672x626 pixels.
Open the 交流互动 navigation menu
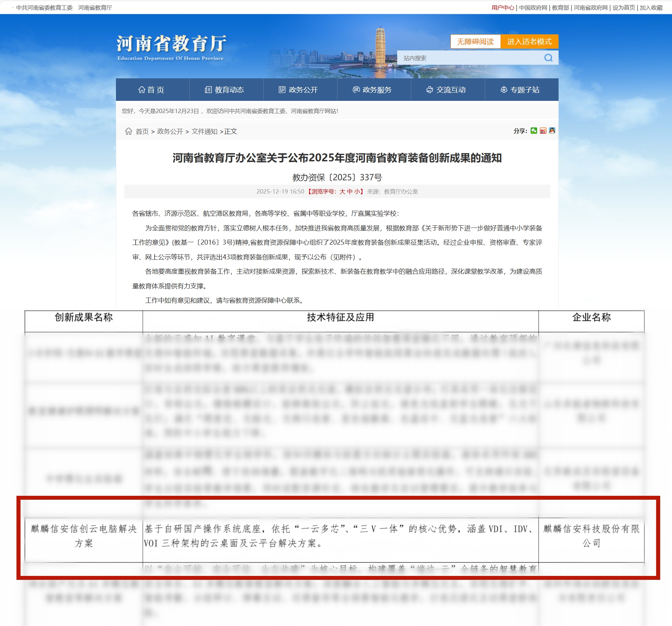tap(447, 90)
